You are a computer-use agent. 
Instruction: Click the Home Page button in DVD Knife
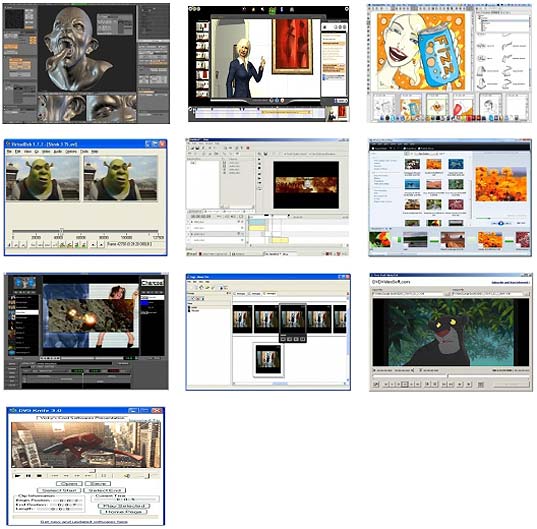click(123, 512)
